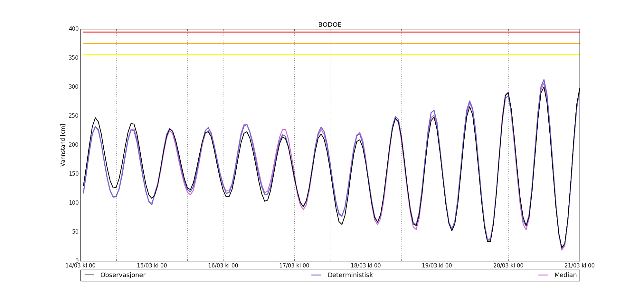
Task: Select the 19/03 kl 00 date tick label
Action: [437, 266]
